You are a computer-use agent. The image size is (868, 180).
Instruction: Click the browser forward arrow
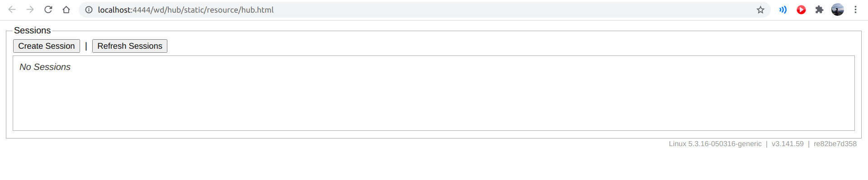[30, 9]
